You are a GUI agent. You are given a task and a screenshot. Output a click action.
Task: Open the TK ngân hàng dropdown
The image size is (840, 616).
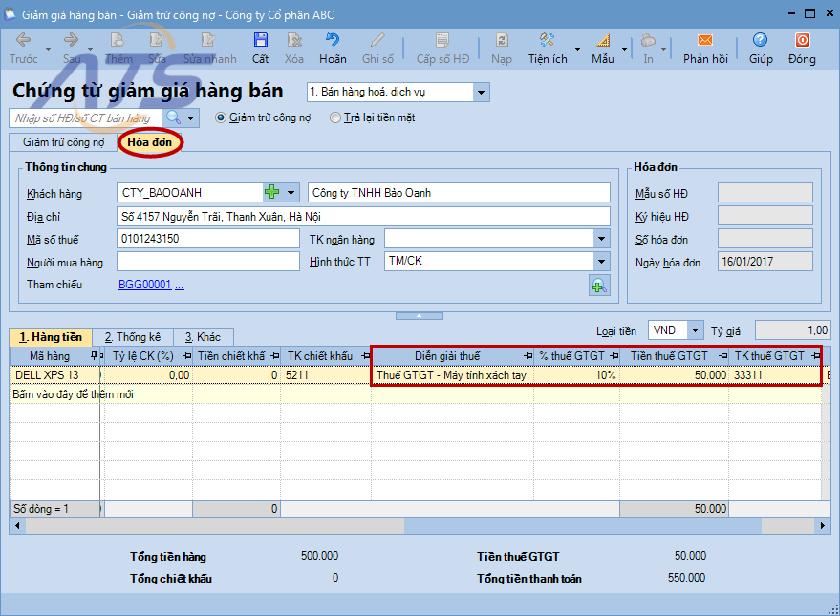coord(601,239)
